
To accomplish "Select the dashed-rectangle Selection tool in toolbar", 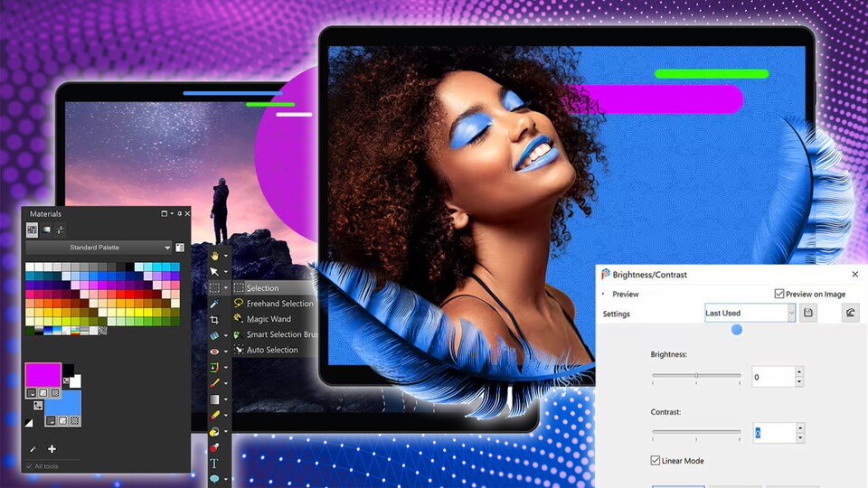I will click(214, 287).
